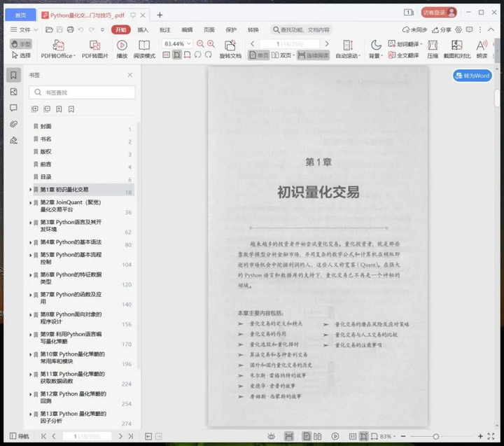Open the 压缩 compress tool
The height and width of the screenshot is (446, 504).
tap(433, 49)
